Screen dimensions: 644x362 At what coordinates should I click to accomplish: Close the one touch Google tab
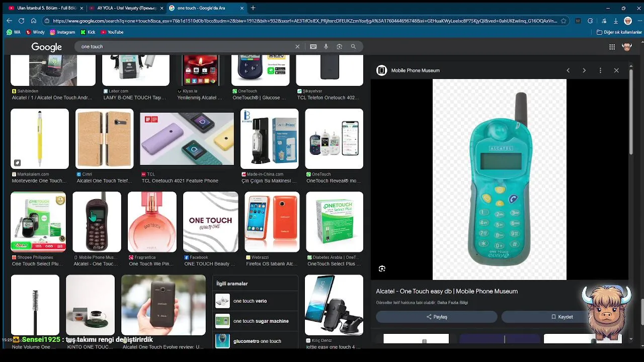[x=242, y=8]
